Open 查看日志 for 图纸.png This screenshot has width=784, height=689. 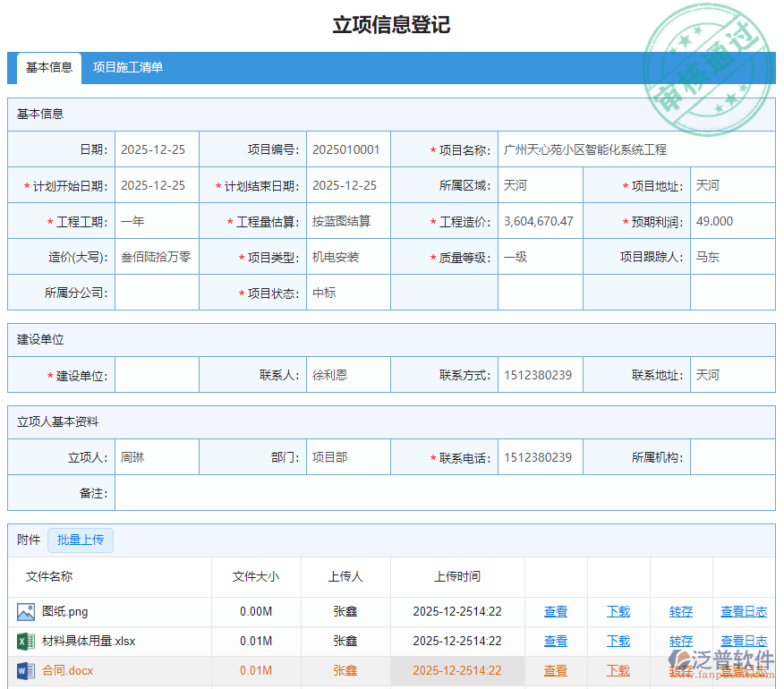pyautogui.click(x=744, y=611)
